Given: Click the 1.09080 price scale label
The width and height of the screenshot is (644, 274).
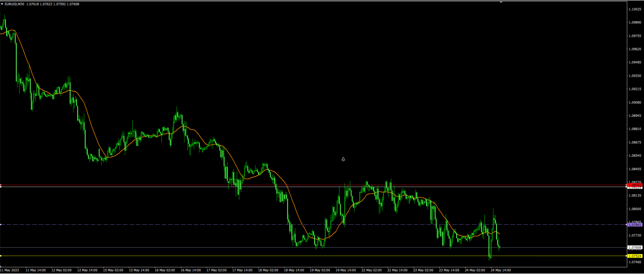Looking at the screenshot, I should tap(635, 102).
